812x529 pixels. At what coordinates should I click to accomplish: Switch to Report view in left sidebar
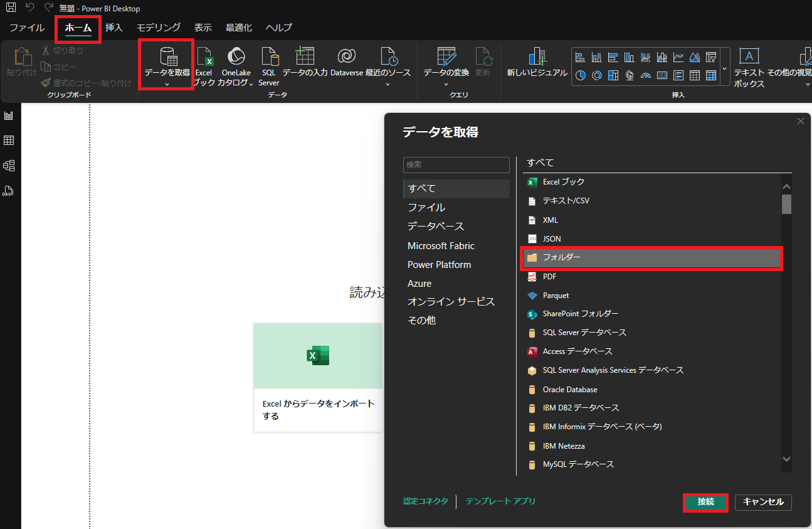click(9, 115)
